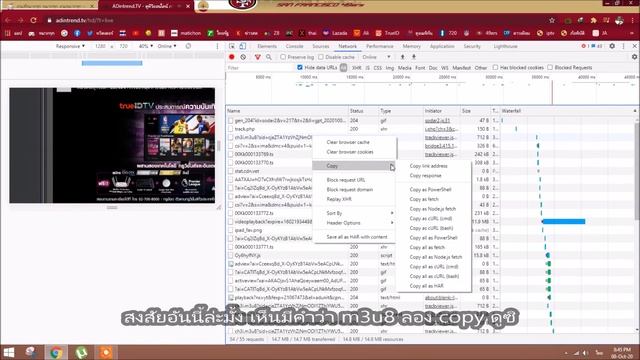Check Has blocked cookies
This screenshot has height=360, width=640.
pyautogui.click(x=495, y=67)
